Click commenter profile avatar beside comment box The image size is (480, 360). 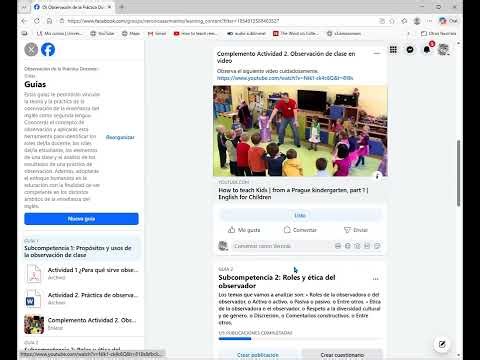point(223,246)
